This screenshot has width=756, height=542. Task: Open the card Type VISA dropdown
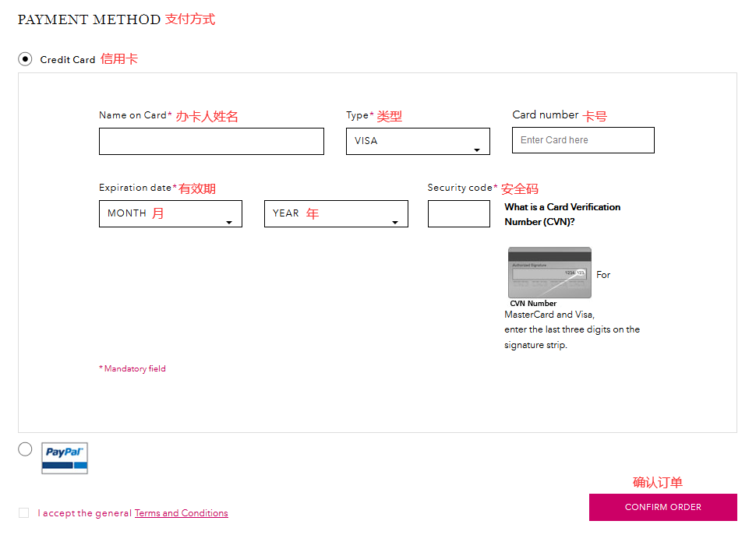pyautogui.click(x=418, y=141)
